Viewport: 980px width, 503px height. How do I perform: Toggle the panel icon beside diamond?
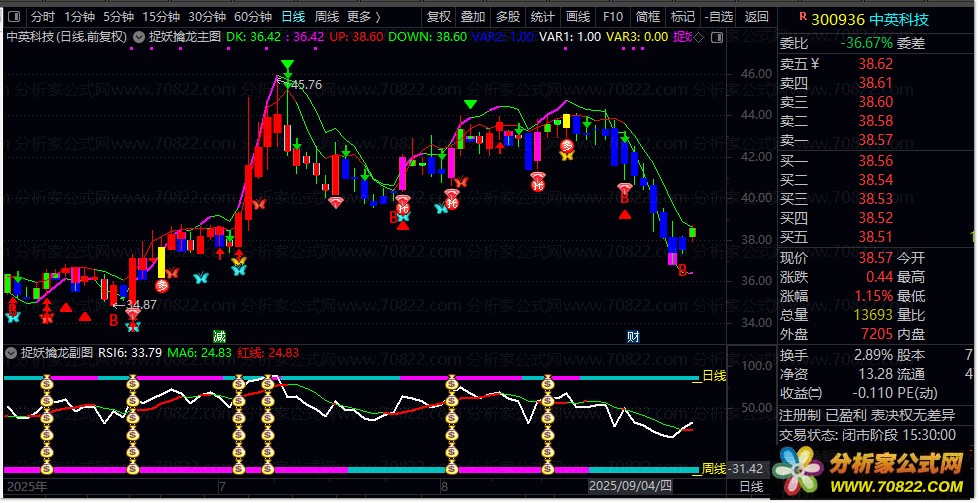click(718, 37)
